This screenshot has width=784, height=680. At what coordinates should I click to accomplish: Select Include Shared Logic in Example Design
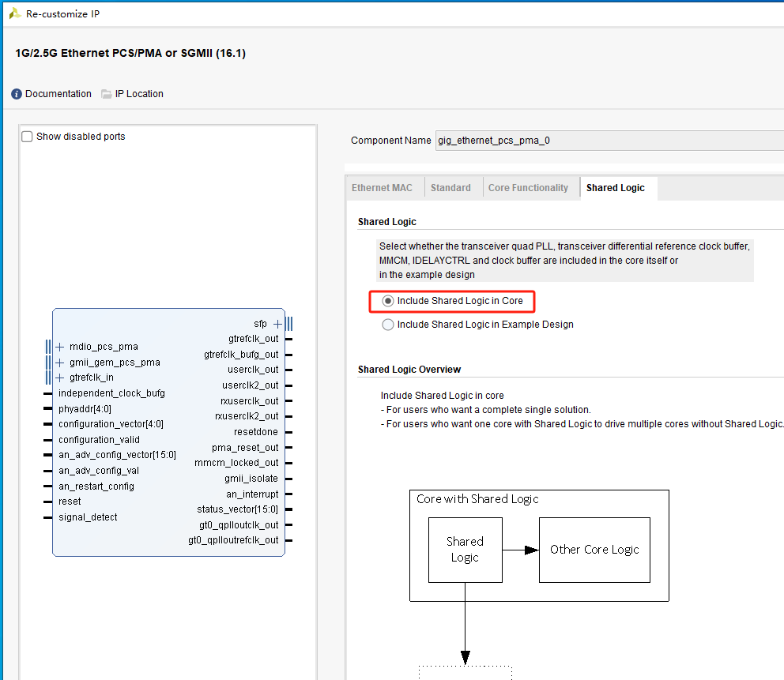click(x=387, y=325)
